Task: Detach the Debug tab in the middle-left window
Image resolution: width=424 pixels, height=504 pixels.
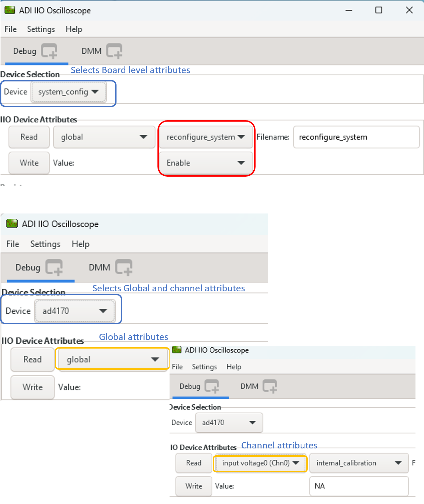Action: [54, 267]
